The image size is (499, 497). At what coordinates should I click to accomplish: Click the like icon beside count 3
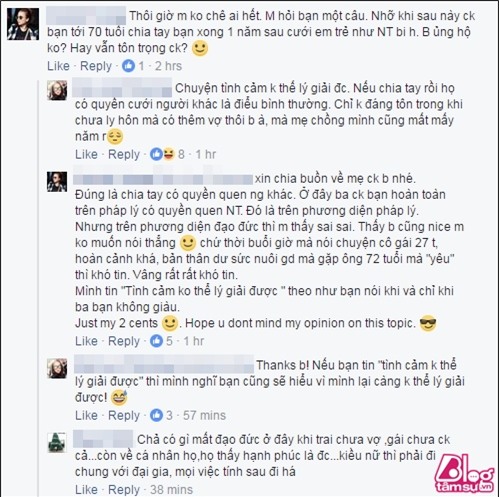[x=156, y=415]
